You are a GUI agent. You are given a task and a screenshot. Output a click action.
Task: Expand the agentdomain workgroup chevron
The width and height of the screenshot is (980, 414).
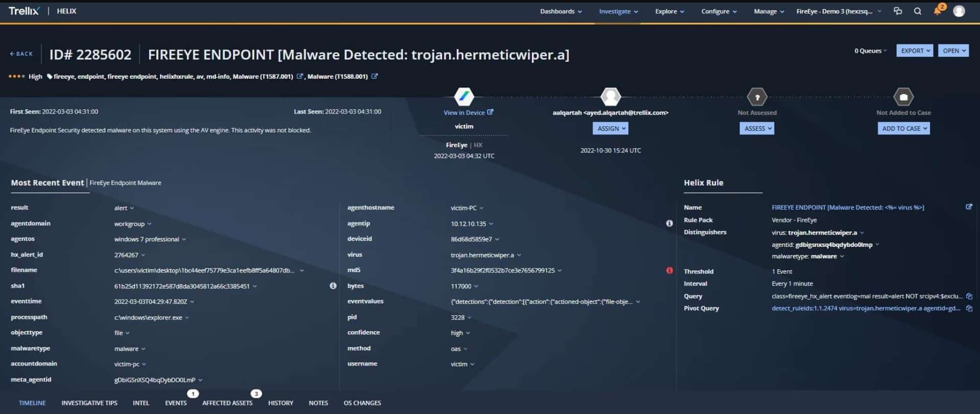[x=149, y=224]
